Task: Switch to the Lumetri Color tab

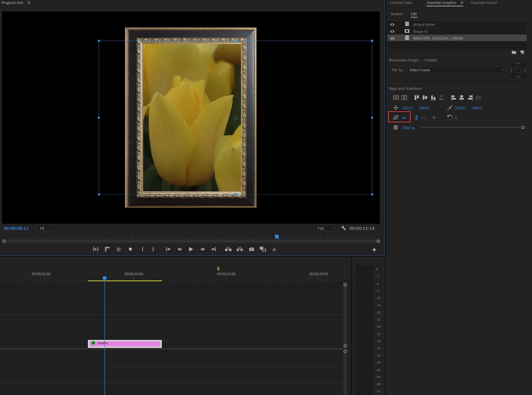Action: click(401, 3)
